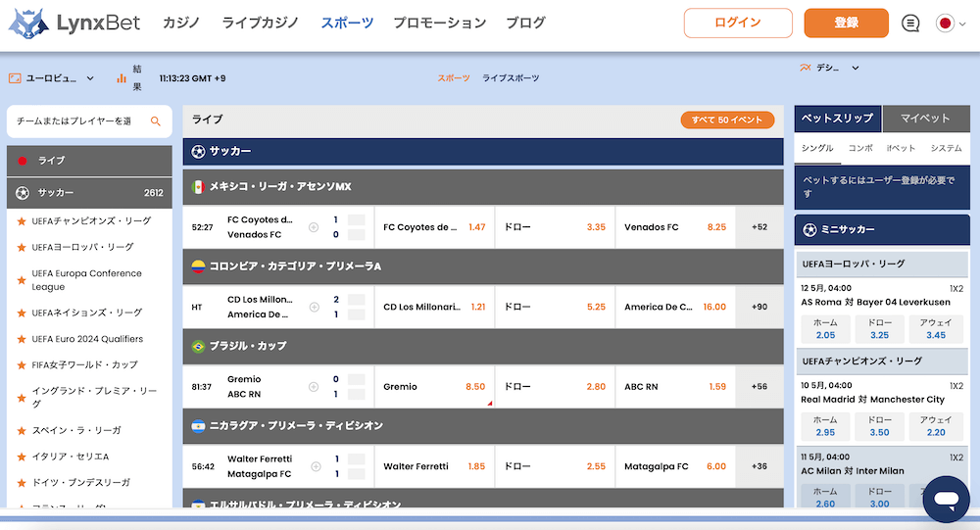Click star beside UEFA Euro 2024 Qualifiers
This screenshot has width=980, height=530.
(22, 339)
